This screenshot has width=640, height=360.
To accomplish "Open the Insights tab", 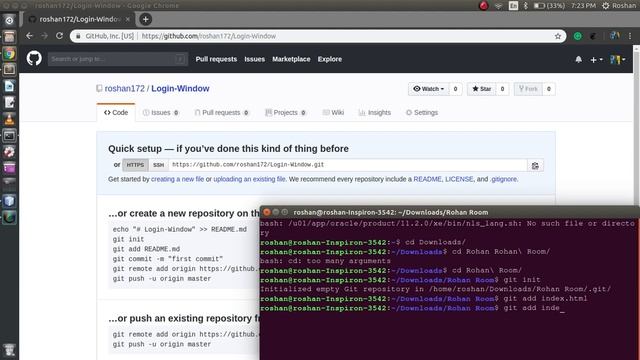I will point(375,113).
